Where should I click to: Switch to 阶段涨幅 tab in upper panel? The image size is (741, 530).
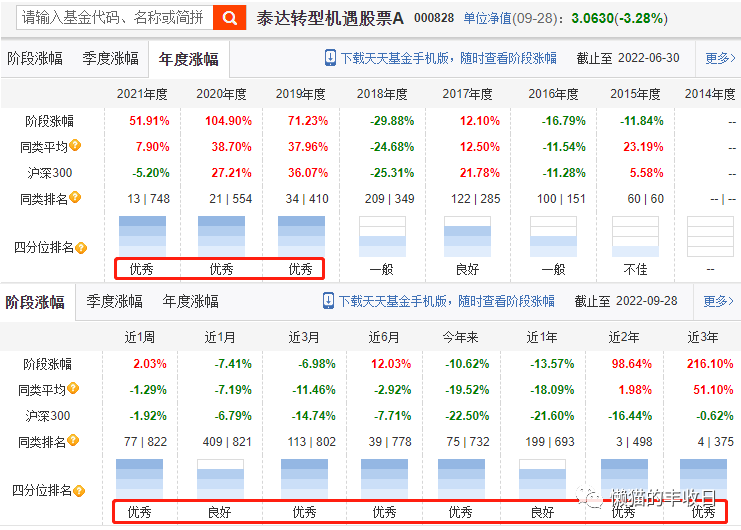35,59
